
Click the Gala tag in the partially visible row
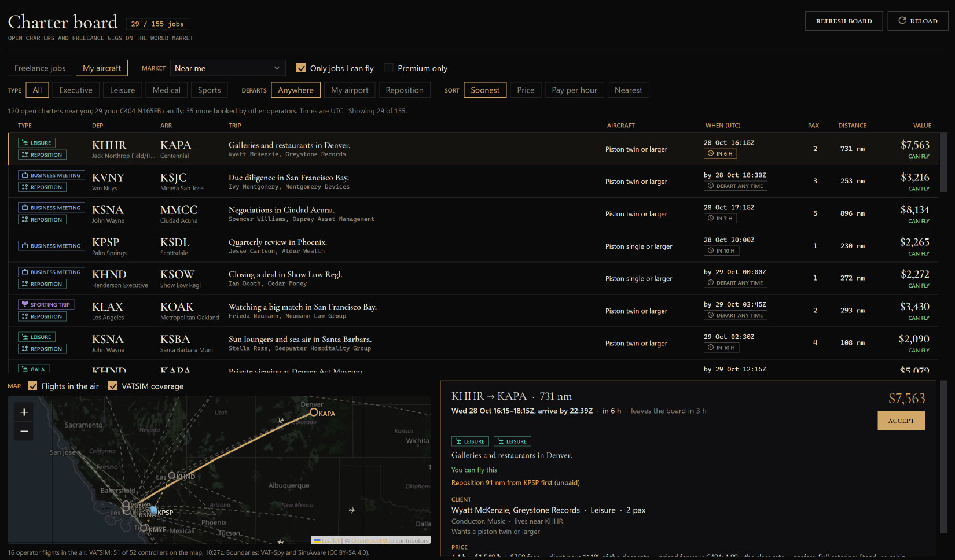pos(34,369)
